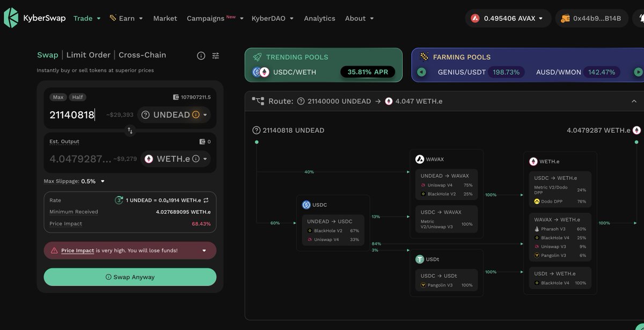Open the About dropdown menu

[x=359, y=18]
